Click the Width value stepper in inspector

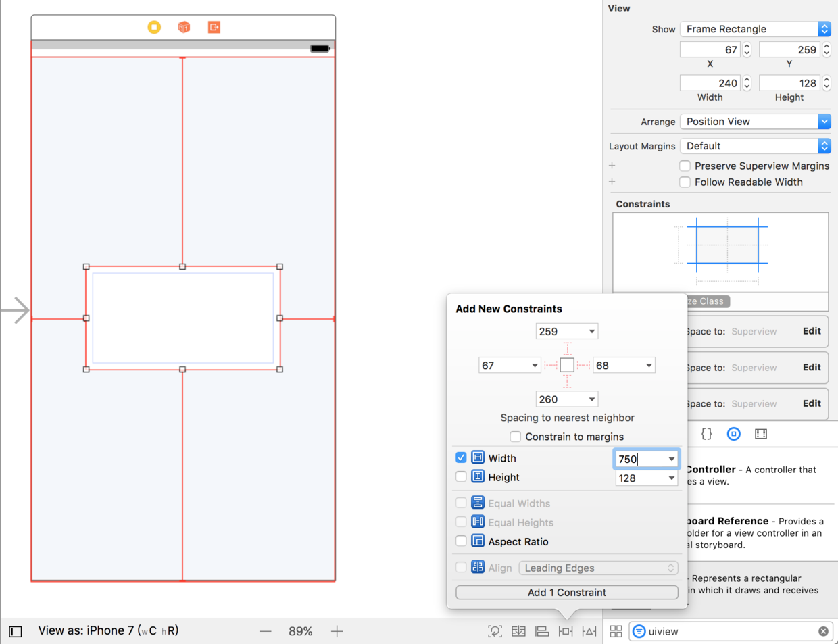click(x=747, y=83)
